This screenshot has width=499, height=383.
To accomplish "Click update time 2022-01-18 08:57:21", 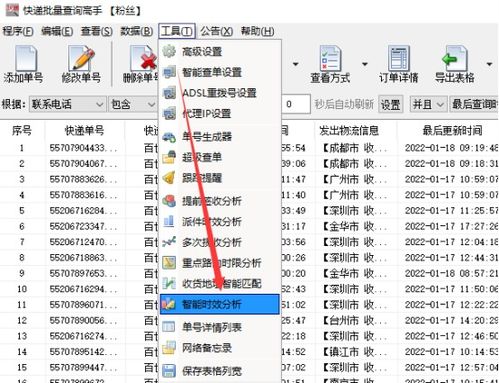I will [451, 273].
